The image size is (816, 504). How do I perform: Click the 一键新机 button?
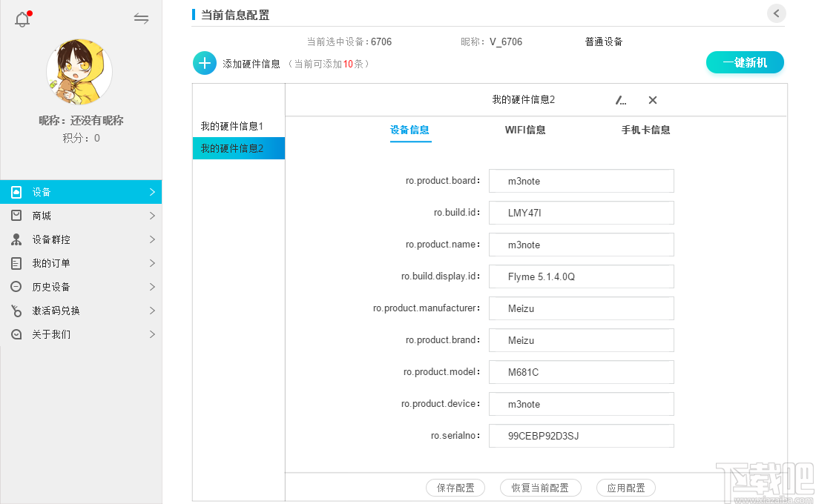coord(745,62)
